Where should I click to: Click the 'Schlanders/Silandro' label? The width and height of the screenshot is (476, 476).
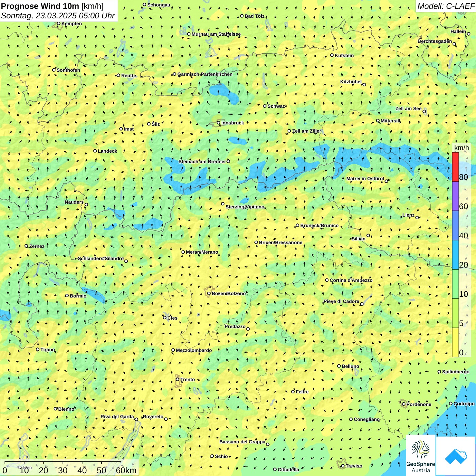point(101,258)
